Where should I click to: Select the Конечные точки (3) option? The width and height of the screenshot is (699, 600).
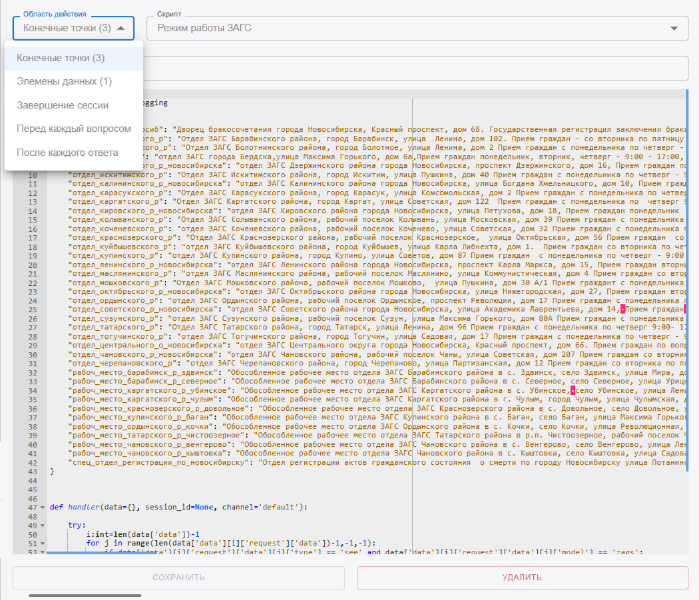coord(61,58)
